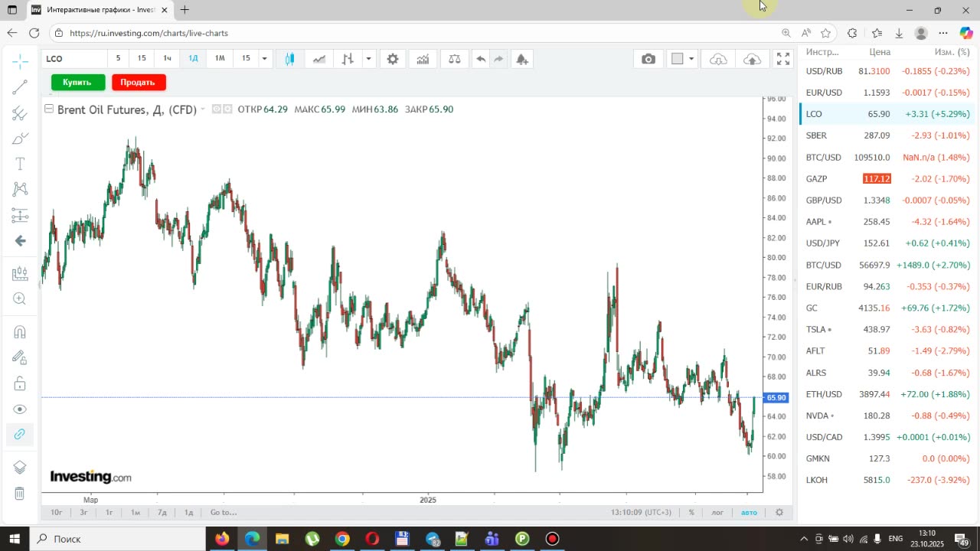Click the Windows Start button
The width and height of the screenshot is (980, 551).
(13, 539)
